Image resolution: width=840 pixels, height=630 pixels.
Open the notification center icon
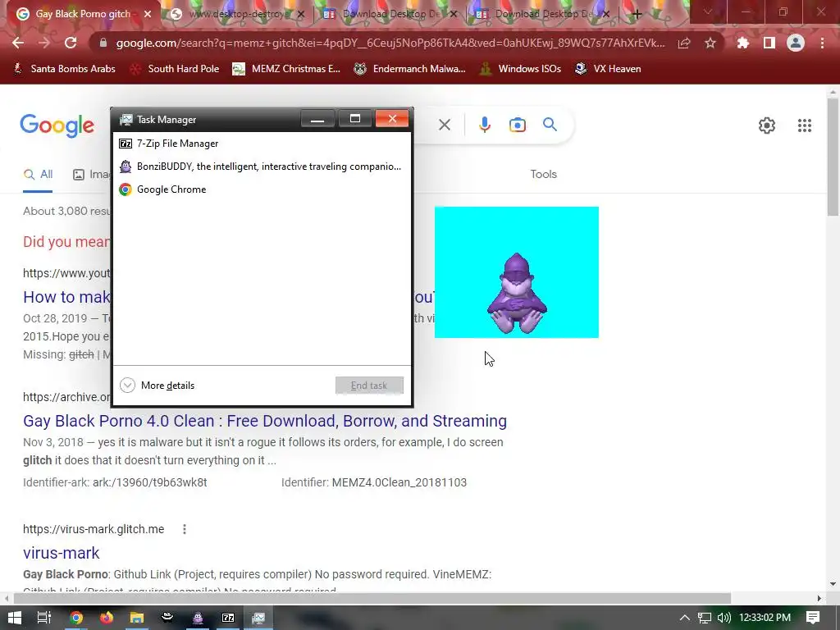(813, 618)
